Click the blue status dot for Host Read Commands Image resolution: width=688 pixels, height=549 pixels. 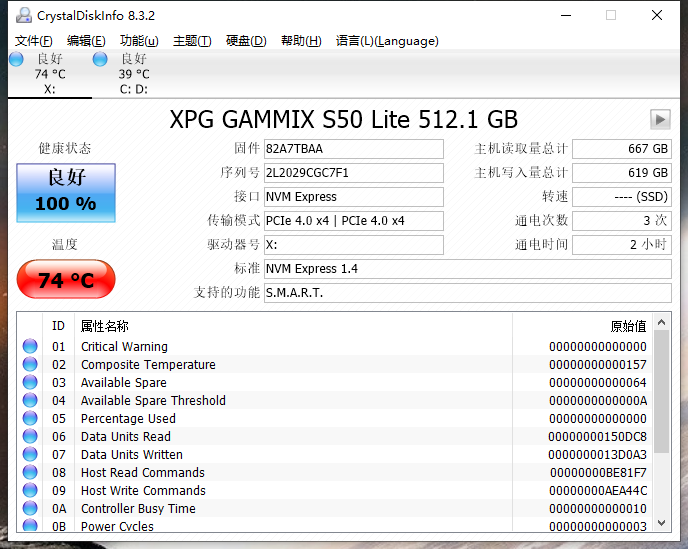click(x=30, y=472)
